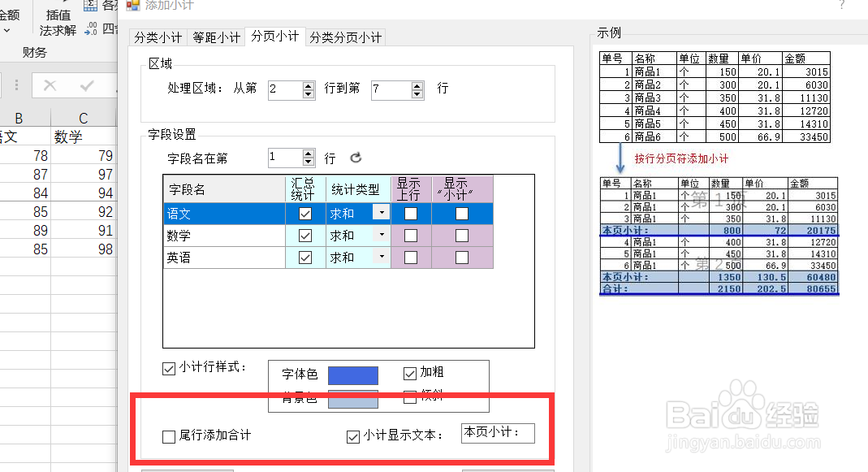Image resolution: width=868 pixels, height=472 pixels.
Task: Open the 分类分页小计 tab
Action: (345, 37)
